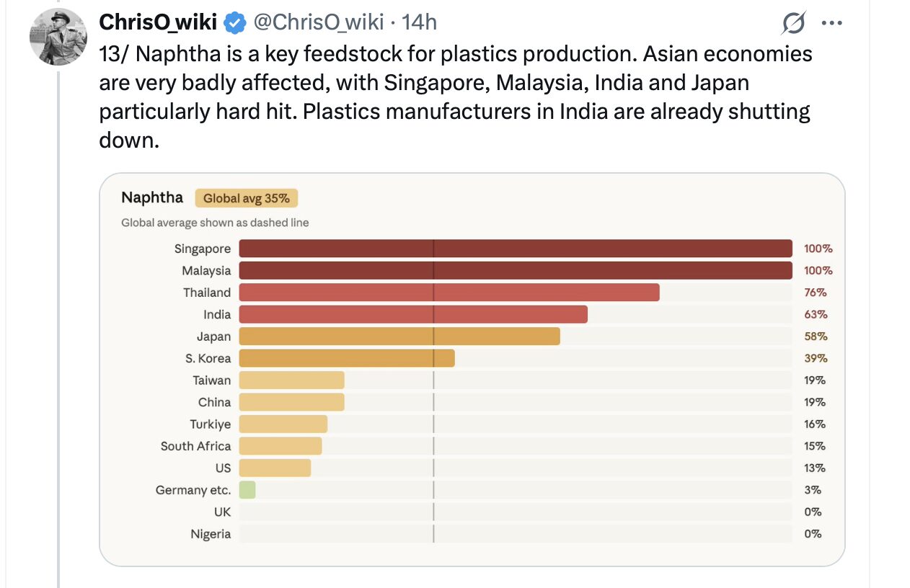910x588 pixels.
Task: Click the 14h tweet timestamp
Action: [x=419, y=22]
